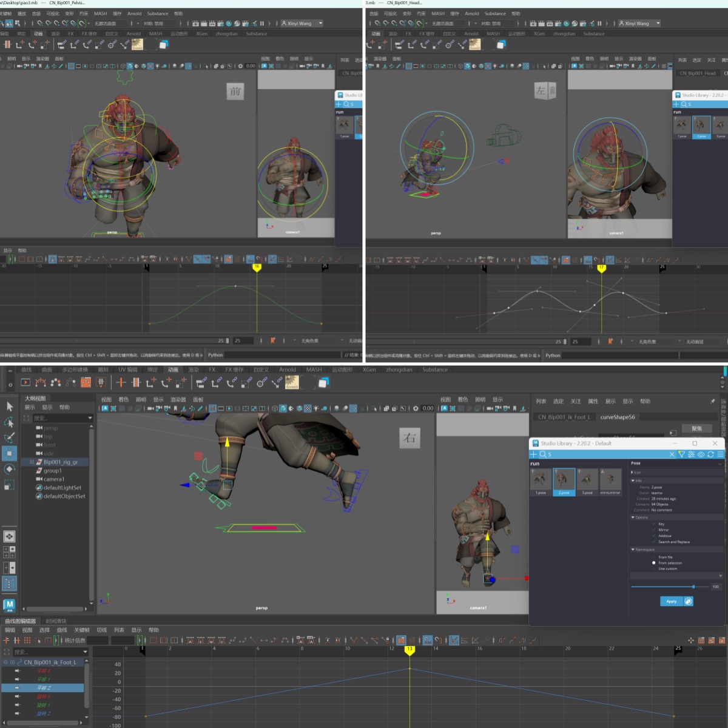Select the Scale tool in the tool box

pyautogui.click(x=9, y=485)
